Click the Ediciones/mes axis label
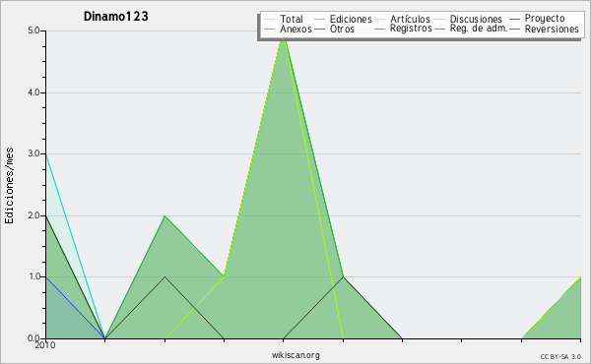The height and width of the screenshot is (364, 591). click(x=9, y=186)
